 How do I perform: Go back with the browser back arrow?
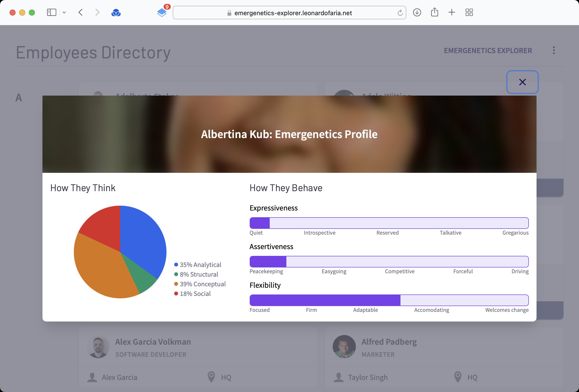[81, 13]
